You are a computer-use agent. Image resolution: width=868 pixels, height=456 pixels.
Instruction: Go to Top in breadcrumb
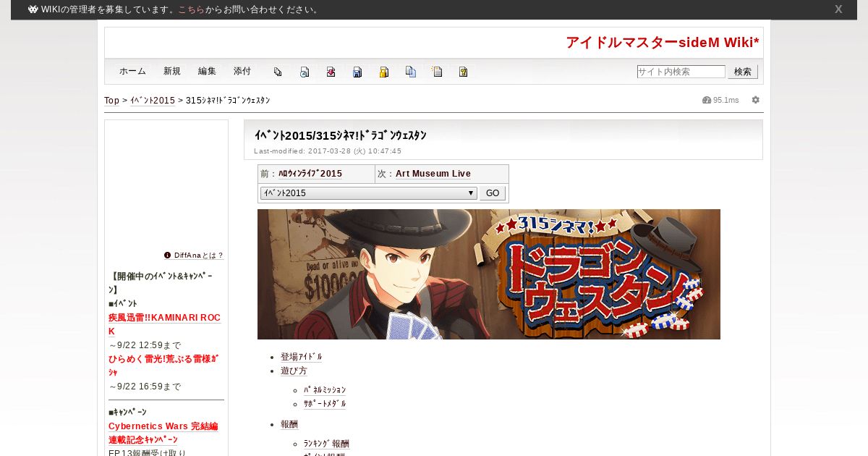click(x=111, y=101)
